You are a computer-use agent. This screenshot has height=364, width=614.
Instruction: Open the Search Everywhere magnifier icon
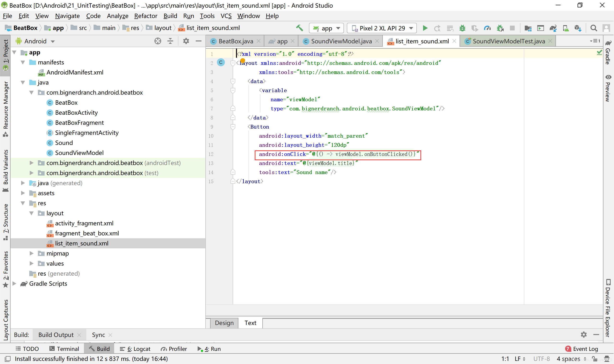click(x=594, y=28)
